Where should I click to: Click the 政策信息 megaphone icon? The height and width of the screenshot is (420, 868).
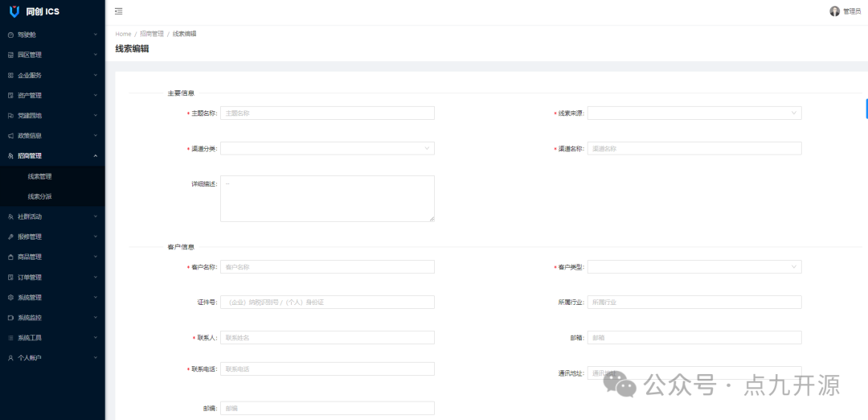pyautogui.click(x=10, y=136)
